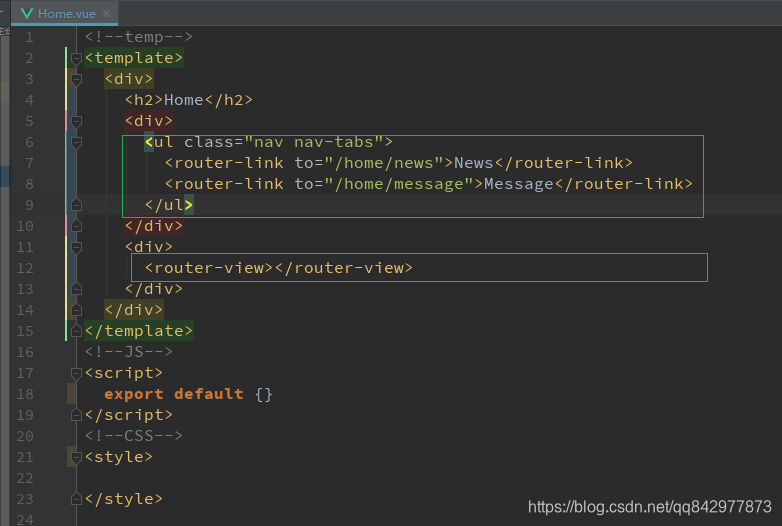Click the <div> tag on line 11
The width and height of the screenshot is (782, 526).
coord(149,247)
